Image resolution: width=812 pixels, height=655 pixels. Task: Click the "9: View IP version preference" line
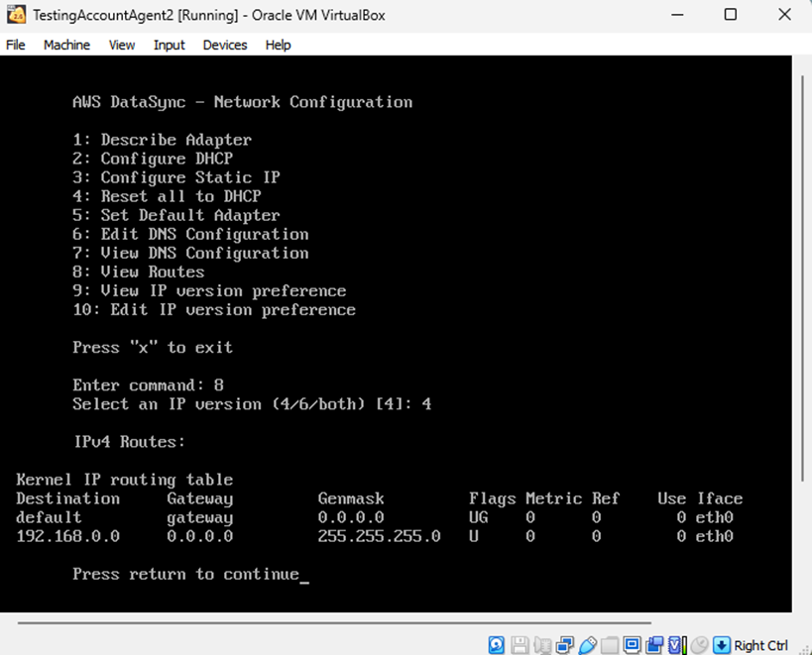point(209,290)
